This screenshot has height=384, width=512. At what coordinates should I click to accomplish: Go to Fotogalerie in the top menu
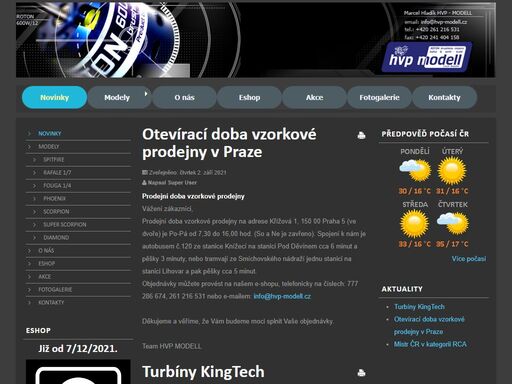point(379,97)
